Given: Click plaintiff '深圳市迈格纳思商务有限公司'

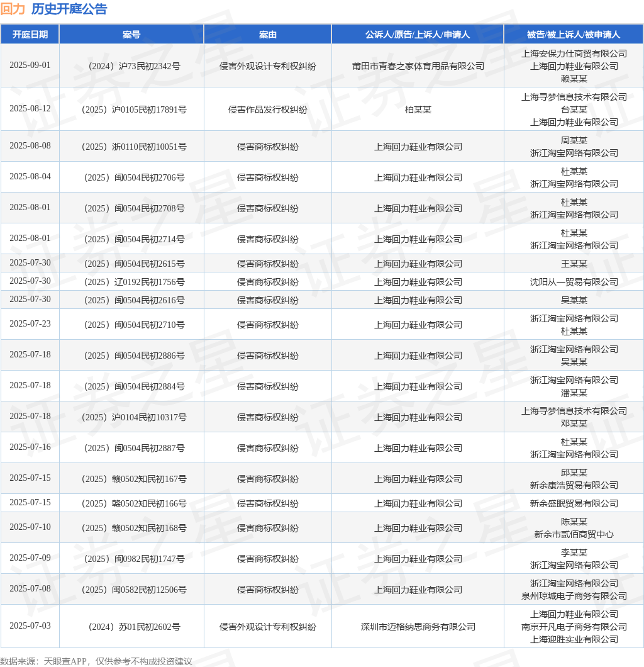Looking at the screenshot, I should click(x=418, y=627).
